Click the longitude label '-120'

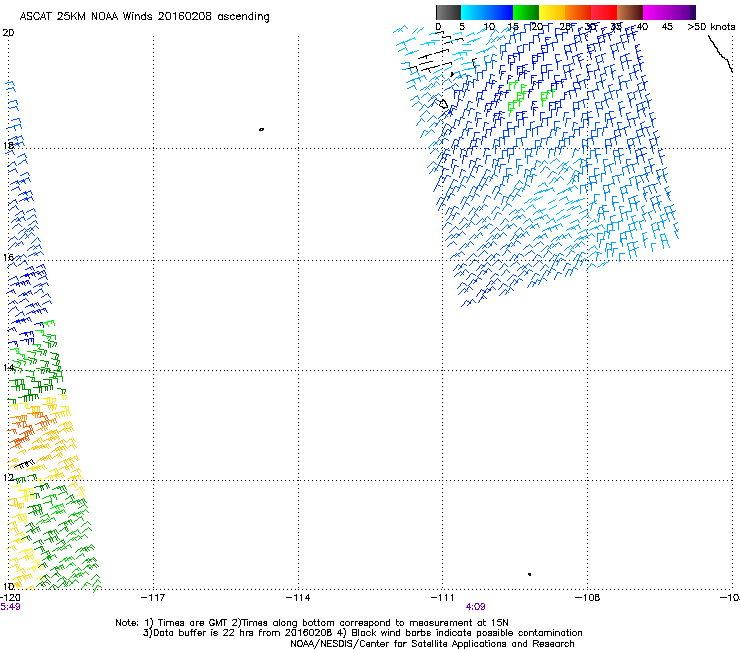[x=10, y=598]
